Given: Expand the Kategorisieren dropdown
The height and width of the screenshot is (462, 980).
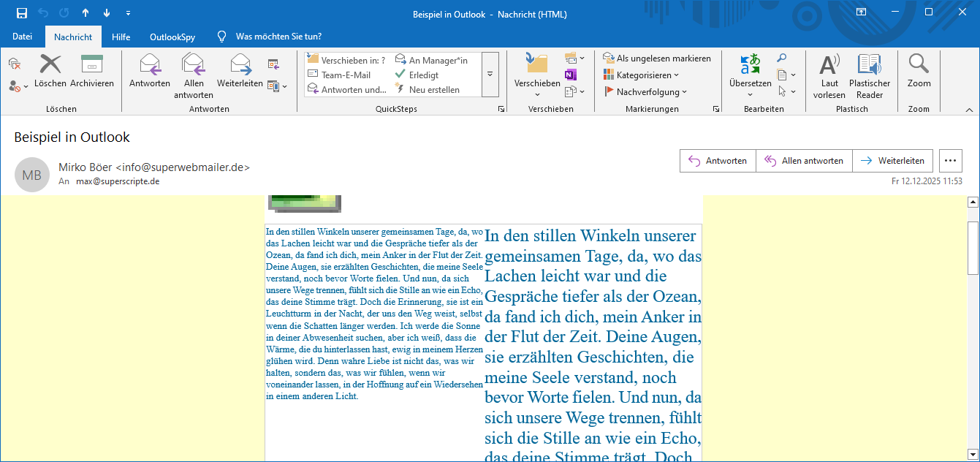Looking at the screenshot, I should coord(642,75).
